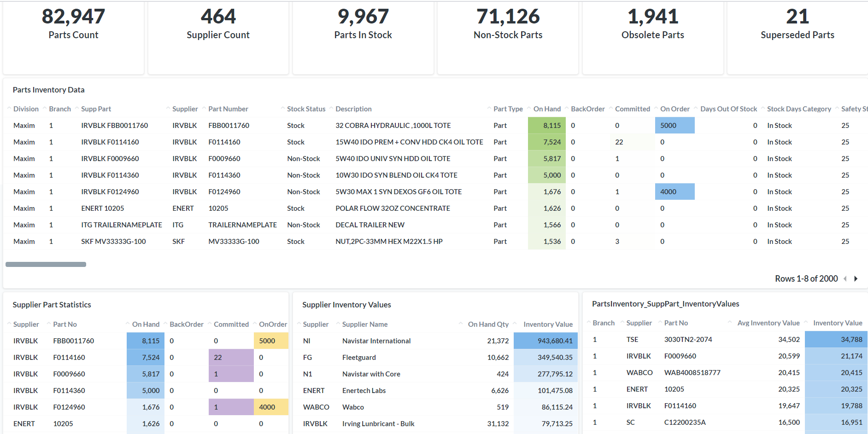Sort Parts Inventory Data by Part Number header

(228, 109)
